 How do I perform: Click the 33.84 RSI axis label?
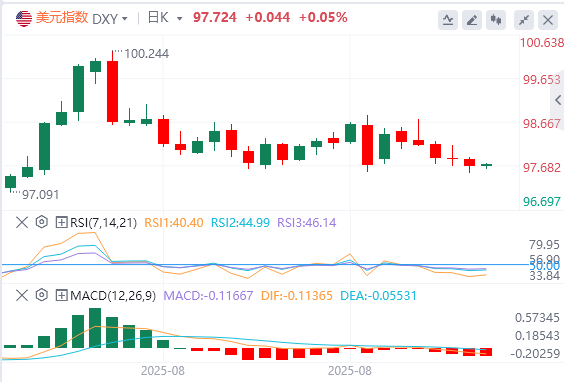tap(544, 276)
